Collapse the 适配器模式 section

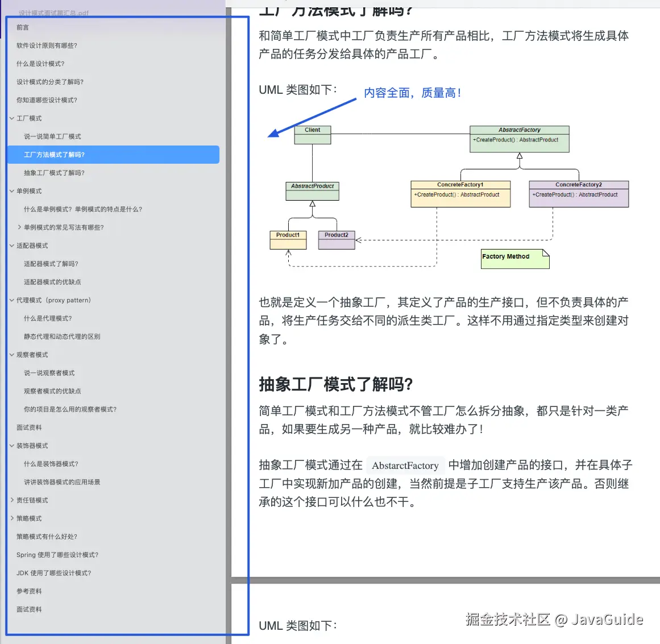tap(11, 246)
